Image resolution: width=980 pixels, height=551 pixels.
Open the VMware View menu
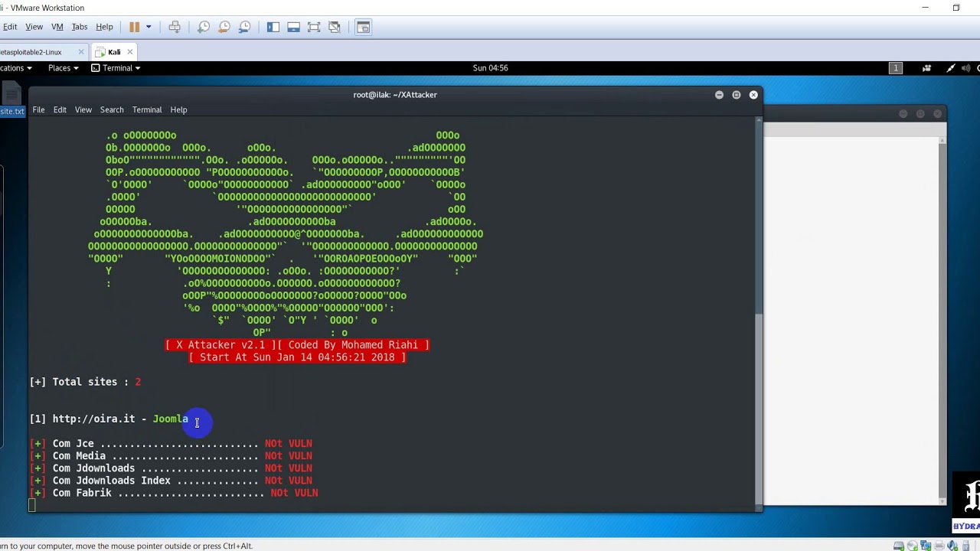click(34, 27)
